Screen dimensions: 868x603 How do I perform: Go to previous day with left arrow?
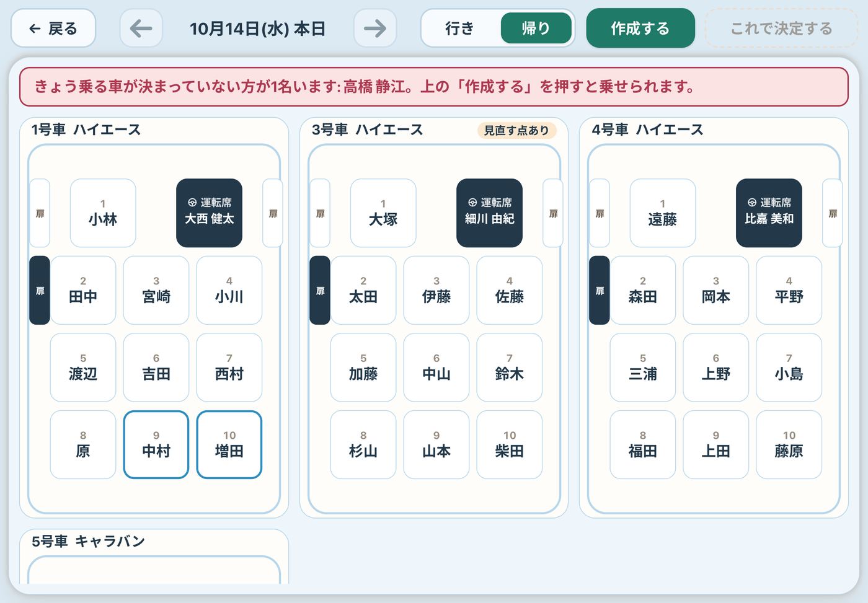click(x=141, y=29)
